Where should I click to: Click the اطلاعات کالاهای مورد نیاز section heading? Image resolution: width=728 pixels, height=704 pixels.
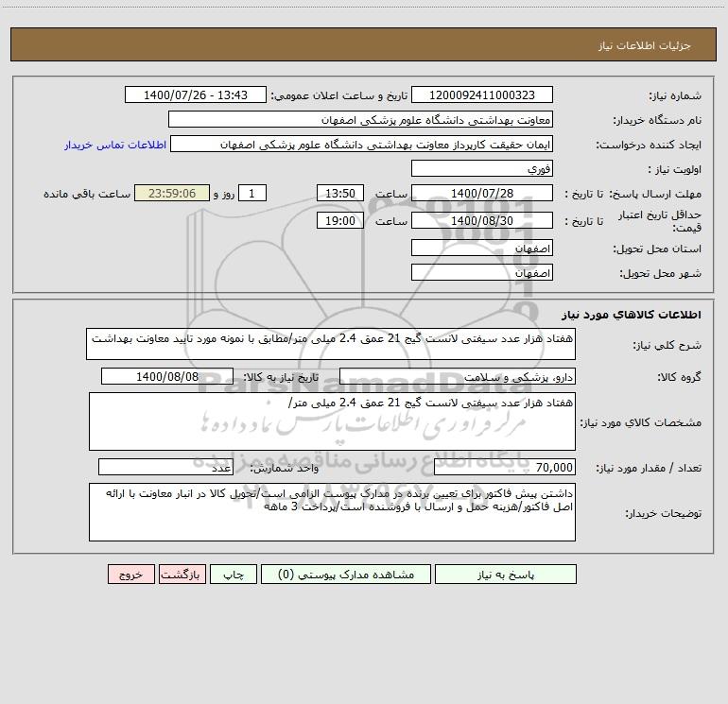click(631, 315)
